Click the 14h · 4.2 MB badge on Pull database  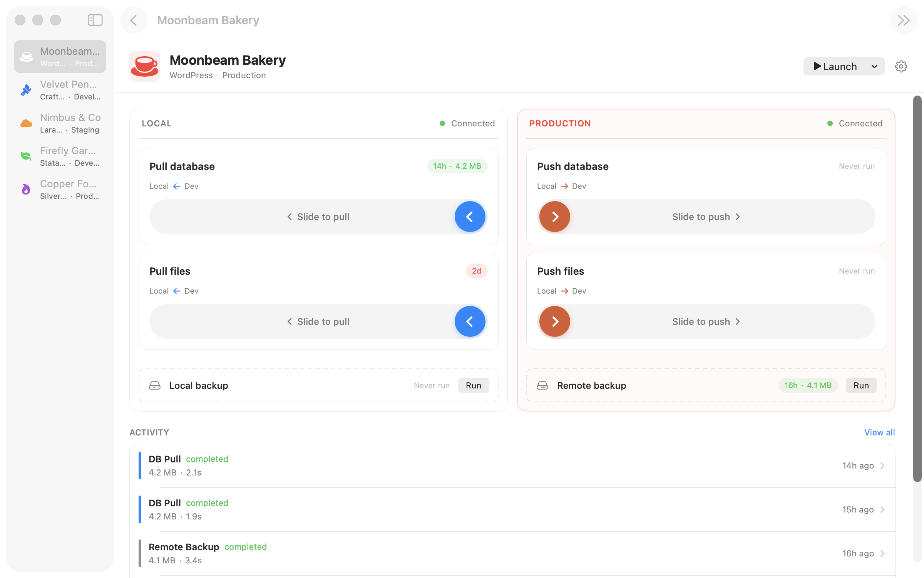click(x=457, y=166)
